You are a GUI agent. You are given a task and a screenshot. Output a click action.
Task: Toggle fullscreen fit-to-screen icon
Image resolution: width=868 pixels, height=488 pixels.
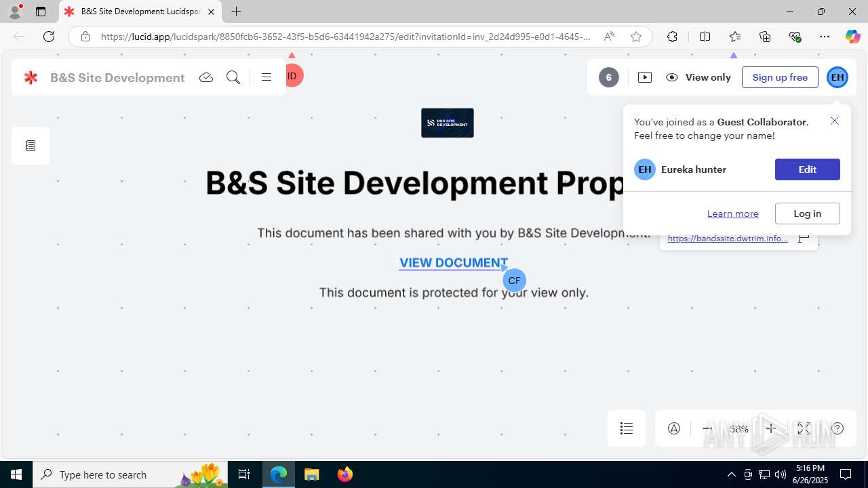pyautogui.click(x=804, y=428)
